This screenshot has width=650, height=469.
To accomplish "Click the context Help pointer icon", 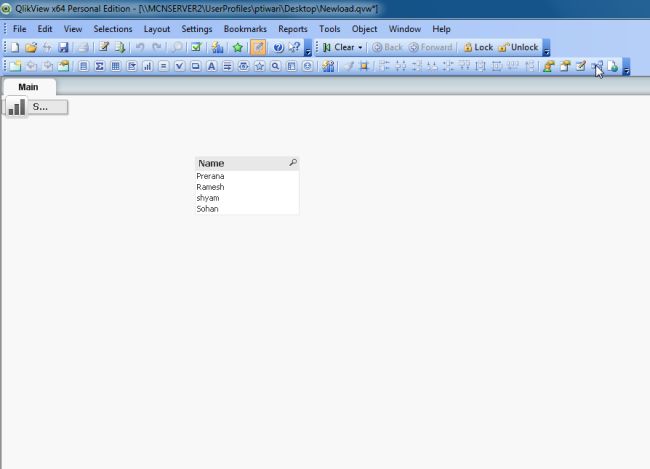I will 294,47.
